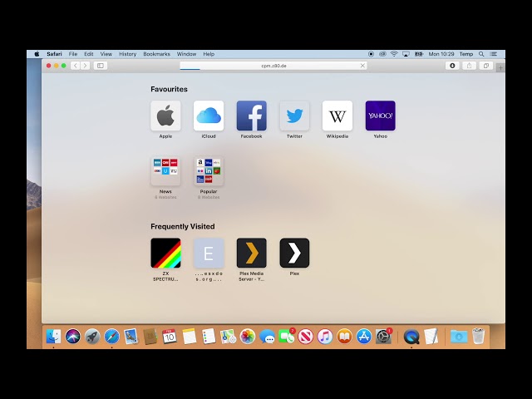Open the Wikipedia favourite tile
Screen dimensions: 532x399
coord(337,116)
